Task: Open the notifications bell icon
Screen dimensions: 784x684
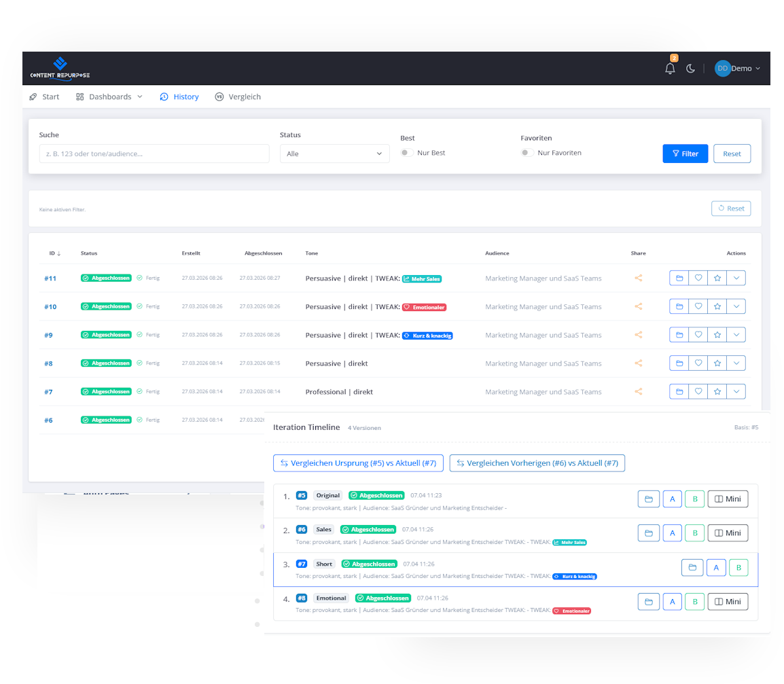Action: tap(670, 69)
